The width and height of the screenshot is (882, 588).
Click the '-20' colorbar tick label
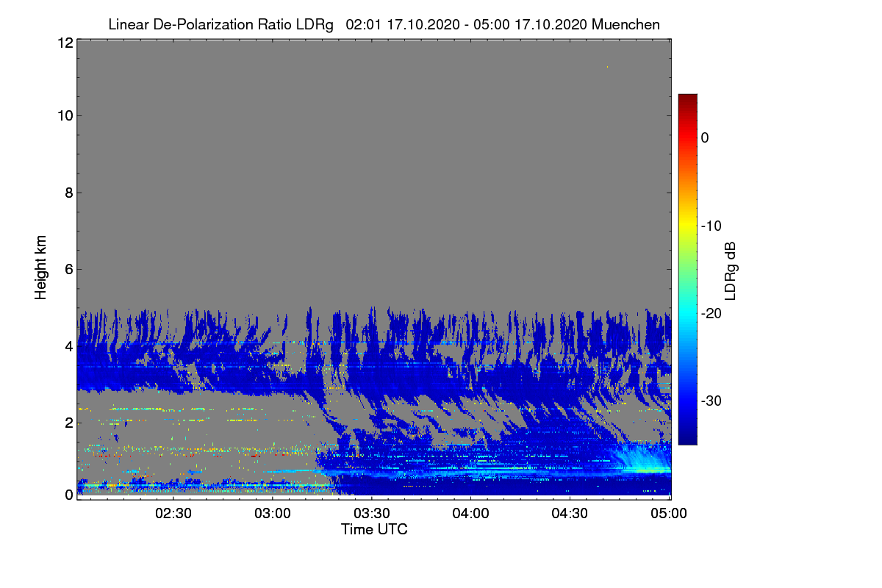(711, 313)
